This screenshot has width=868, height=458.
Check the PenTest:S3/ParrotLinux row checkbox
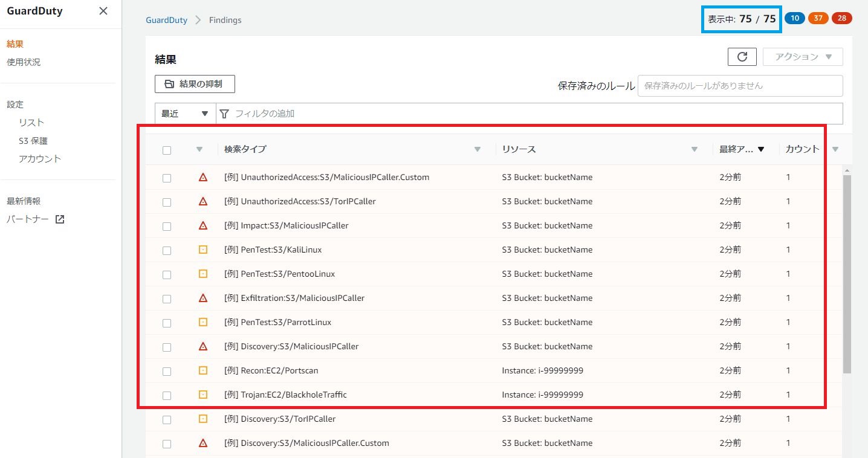(x=167, y=323)
